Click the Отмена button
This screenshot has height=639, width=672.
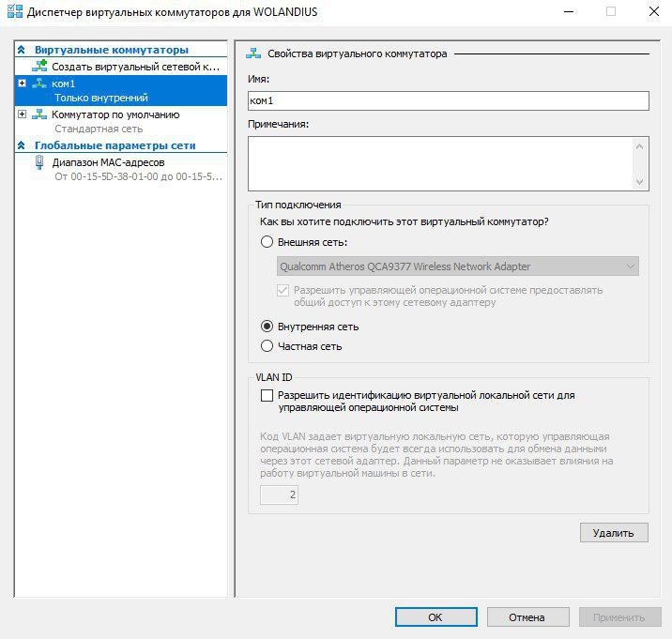click(x=528, y=617)
